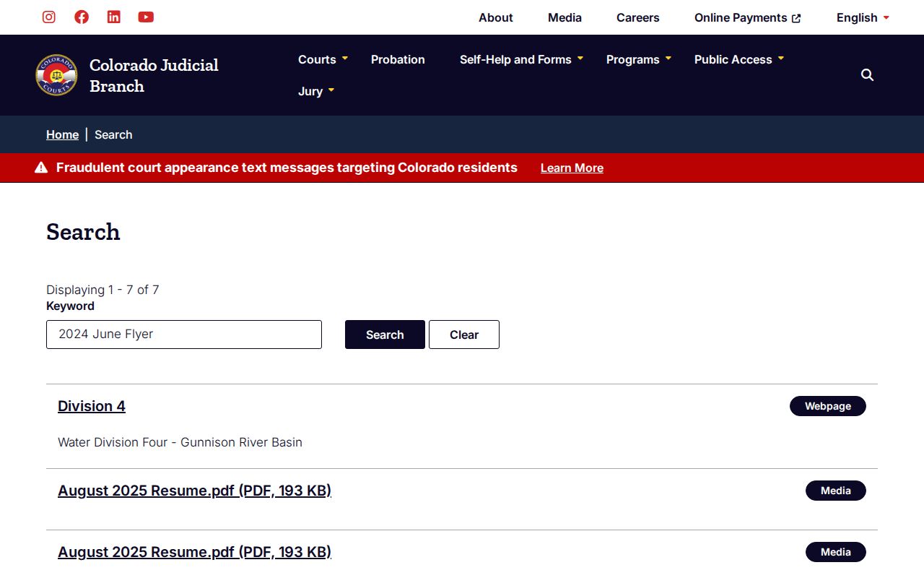
Task: Open the Instagram social link
Action: (49, 17)
